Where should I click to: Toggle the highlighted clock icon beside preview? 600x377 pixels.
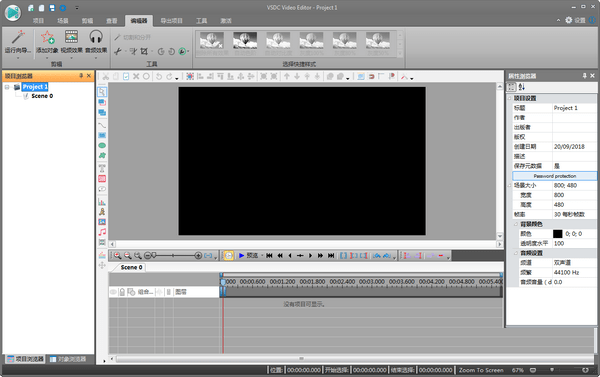228,255
